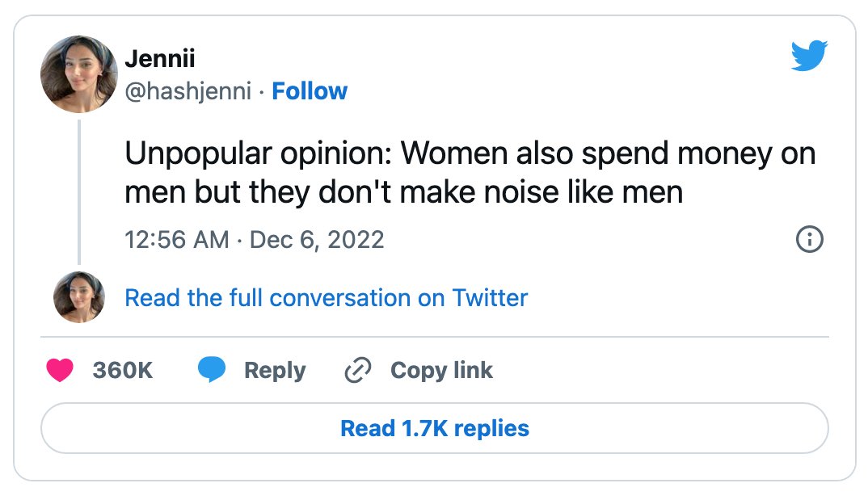The image size is (868, 500).
Task: Click the vertical thread line under the avatar
Action: pos(79,191)
